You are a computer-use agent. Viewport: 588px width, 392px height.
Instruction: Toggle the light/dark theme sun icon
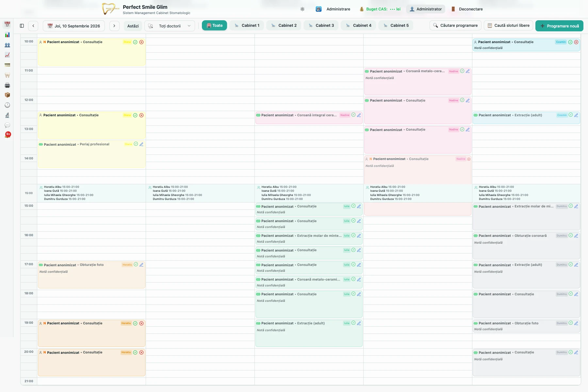tap(302, 9)
